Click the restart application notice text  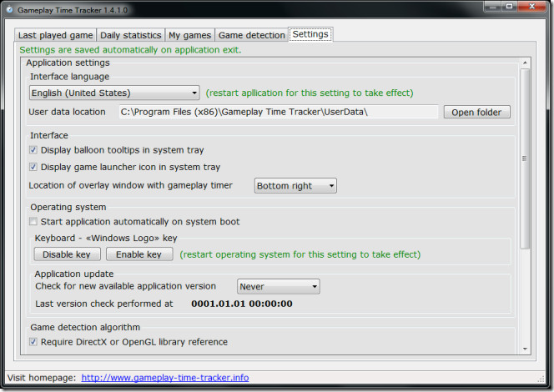310,93
